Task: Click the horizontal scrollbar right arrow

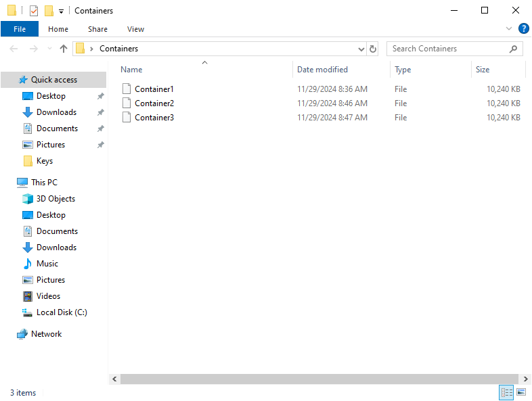Action: point(525,379)
